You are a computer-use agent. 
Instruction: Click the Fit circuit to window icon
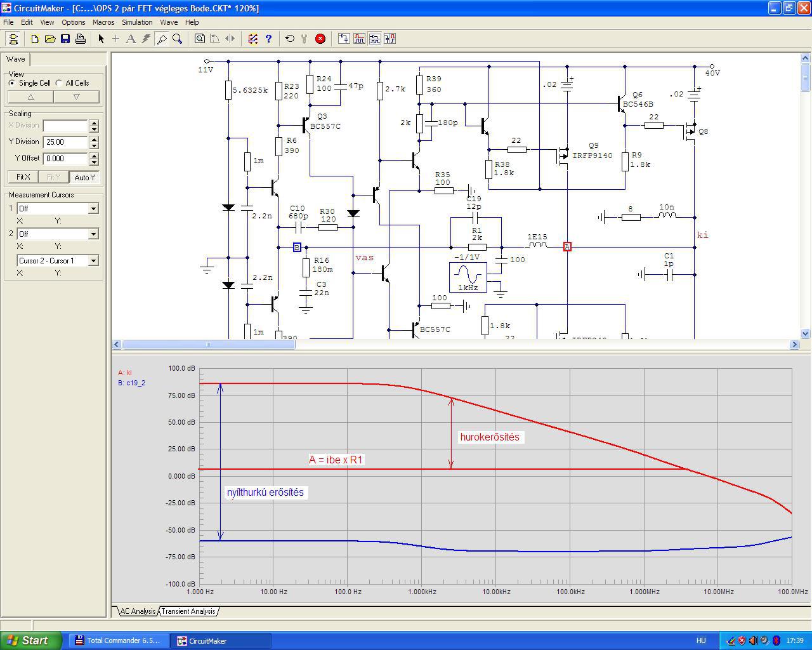pos(200,39)
